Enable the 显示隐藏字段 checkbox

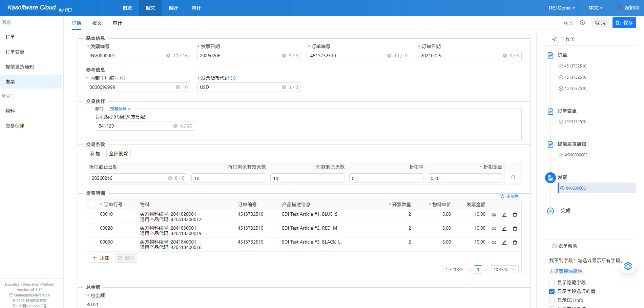pyautogui.click(x=552, y=283)
